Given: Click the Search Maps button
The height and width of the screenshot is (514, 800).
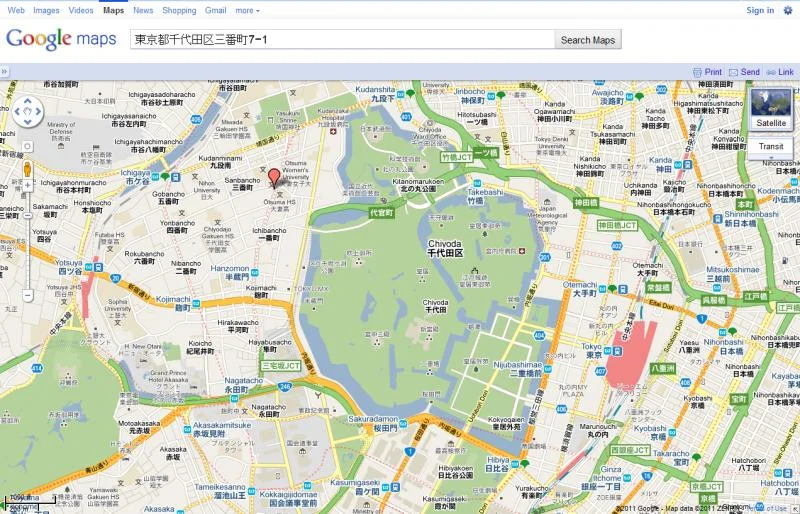Looking at the screenshot, I should (588, 40).
